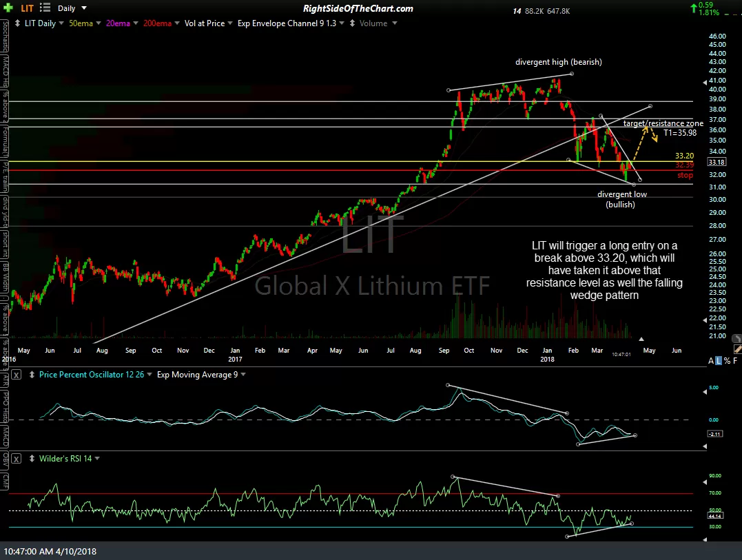Viewport: 742px width, 560px height.
Task: Select the ATR side tab
Action: click(5, 380)
